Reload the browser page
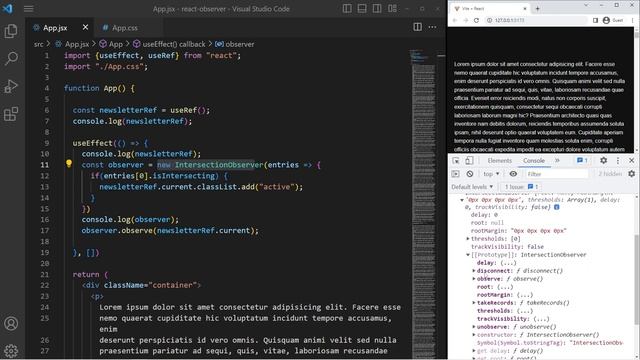Screen dimensions: 640x360 [476, 20]
